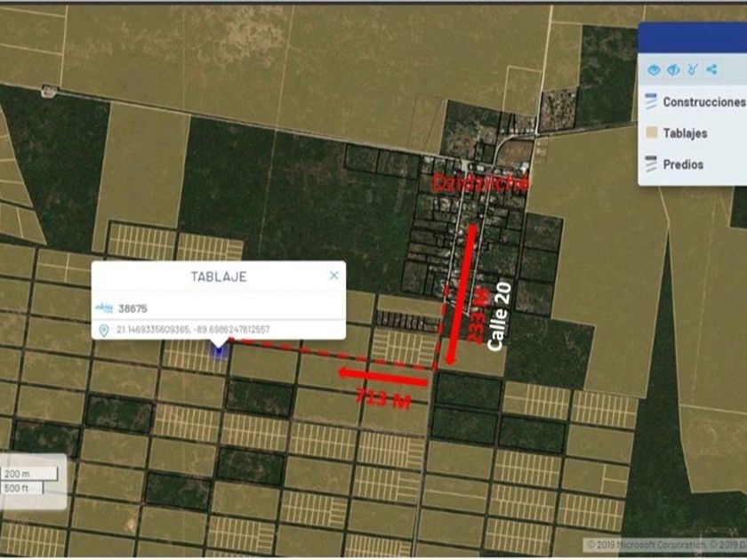Click the blue highlighted parcel marker

click(x=219, y=351)
